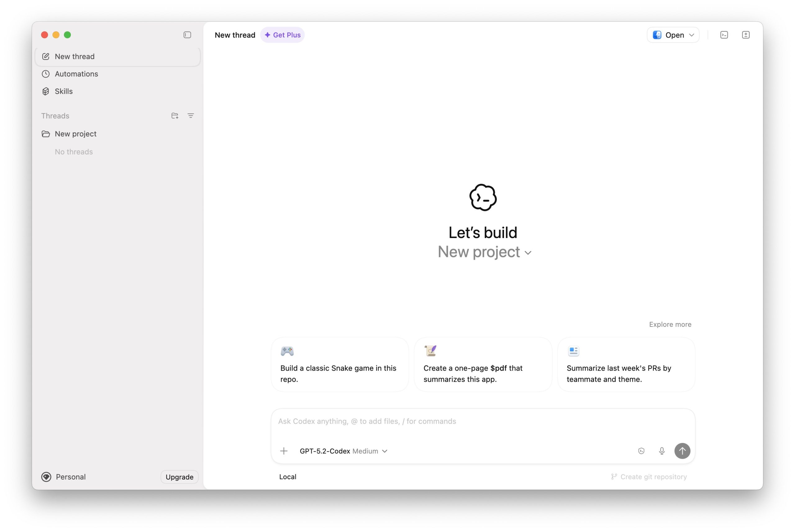The width and height of the screenshot is (795, 532).
Task: Expand the New project chevron under Let's build
Action: (x=528, y=253)
